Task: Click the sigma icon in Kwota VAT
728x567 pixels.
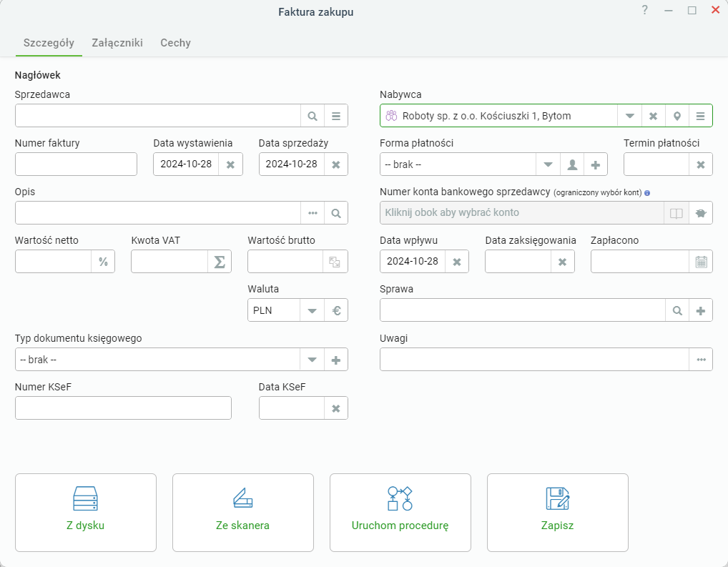Action: tap(220, 262)
